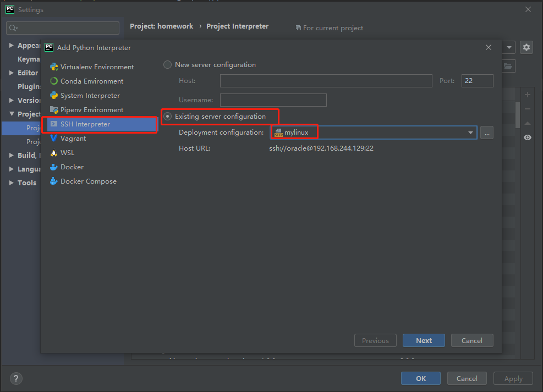Image resolution: width=543 pixels, height=392 pixels.
Task: Open the project interpreter dropdown arrow
Action: [x=509, y=47]
